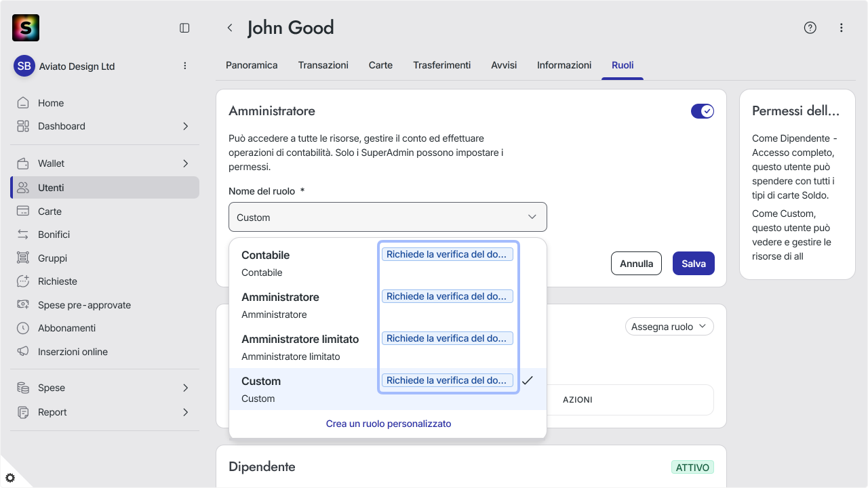Open the Assegna ruolo dropdown

coord(669,327)
